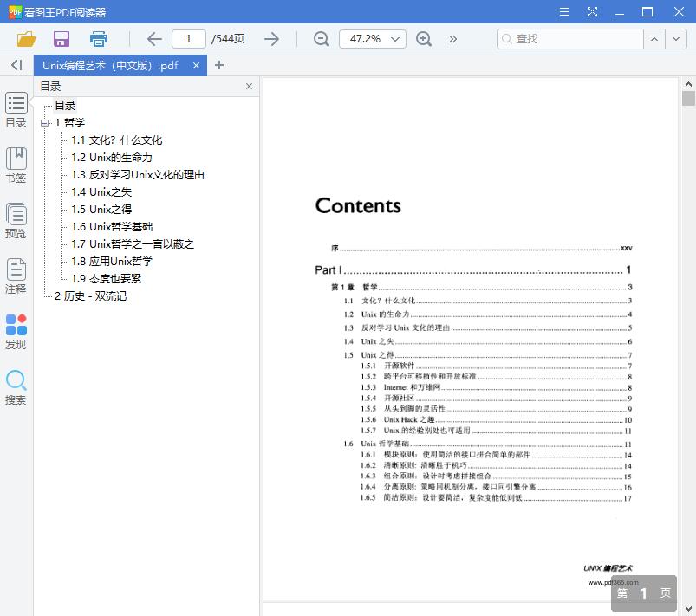Viewport: 696px width, 616px height.
Task: Open the 搜索 search panel
Action: (16, 387)
